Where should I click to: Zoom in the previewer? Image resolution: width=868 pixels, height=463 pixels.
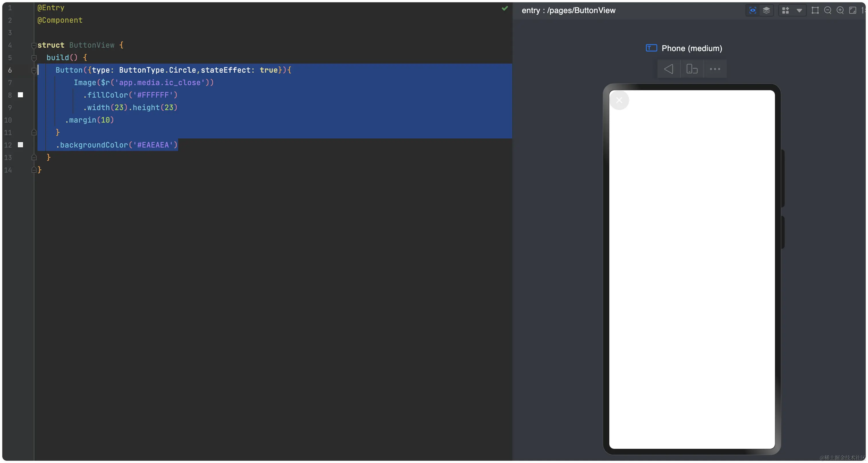pyautogui.click(x=840, y=10)
